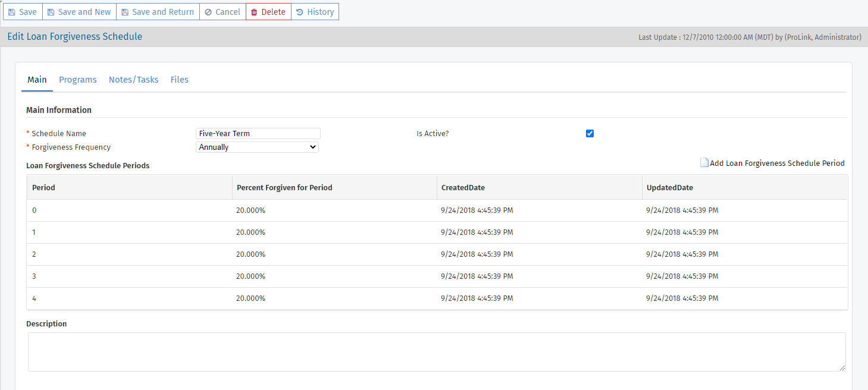Click the Save disk icon
The width and height of the screenshot is (868, 390).
12,12
